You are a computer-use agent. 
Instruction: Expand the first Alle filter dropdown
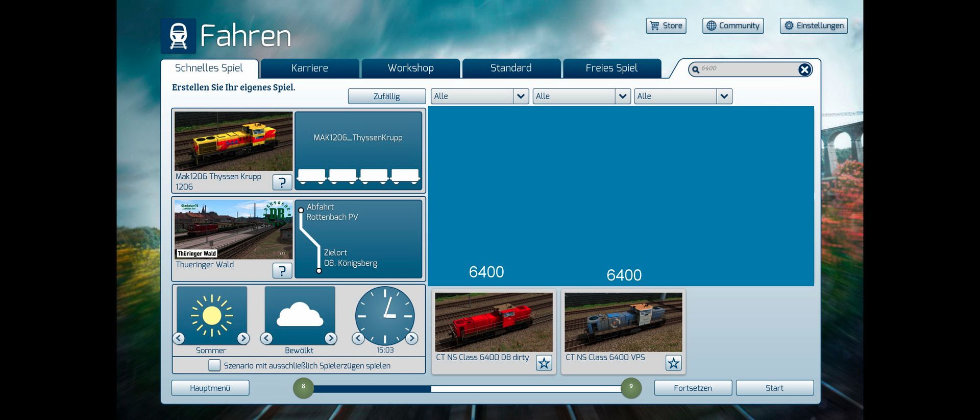pyautogui.click(x=521, y=96)
